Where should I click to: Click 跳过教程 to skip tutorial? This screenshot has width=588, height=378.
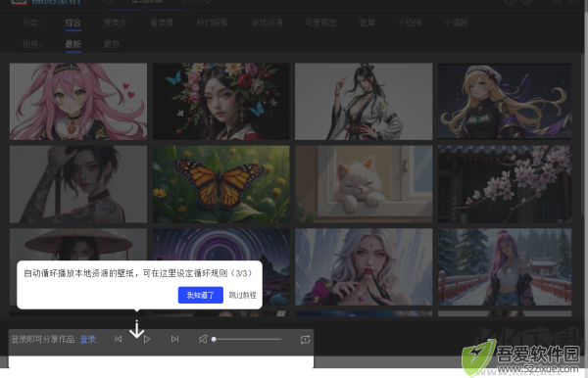[243, 295]
